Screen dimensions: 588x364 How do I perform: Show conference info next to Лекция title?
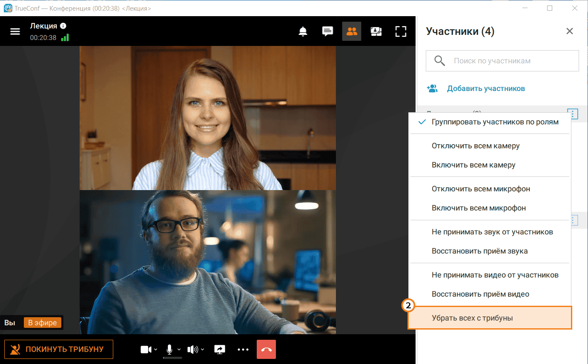pyautogui.click(x=63, y=26)
